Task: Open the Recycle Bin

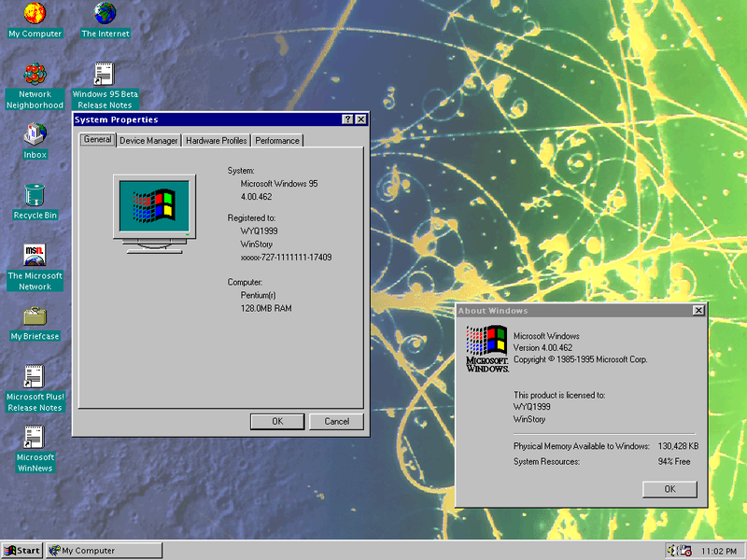Action: (34, 196)
